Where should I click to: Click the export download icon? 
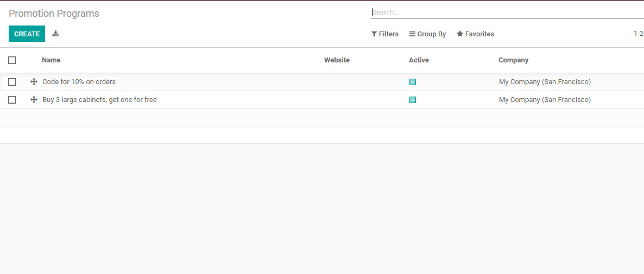point(55,34)
